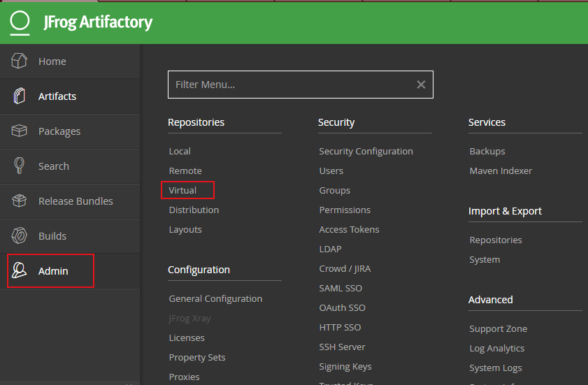Screen dimensions: 588x385
Task: Open Home in the sidebar
Action: (x=70, y=61)
